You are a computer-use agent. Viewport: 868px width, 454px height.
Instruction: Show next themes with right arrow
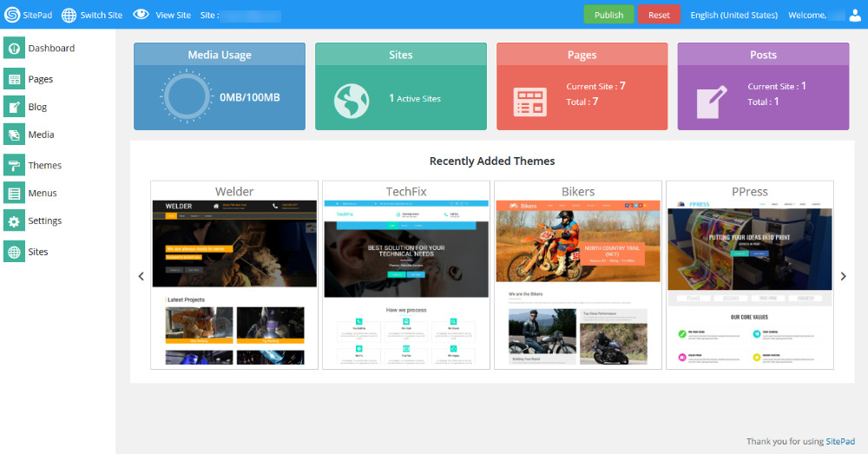pyautogui.click(x=842, y=276)
